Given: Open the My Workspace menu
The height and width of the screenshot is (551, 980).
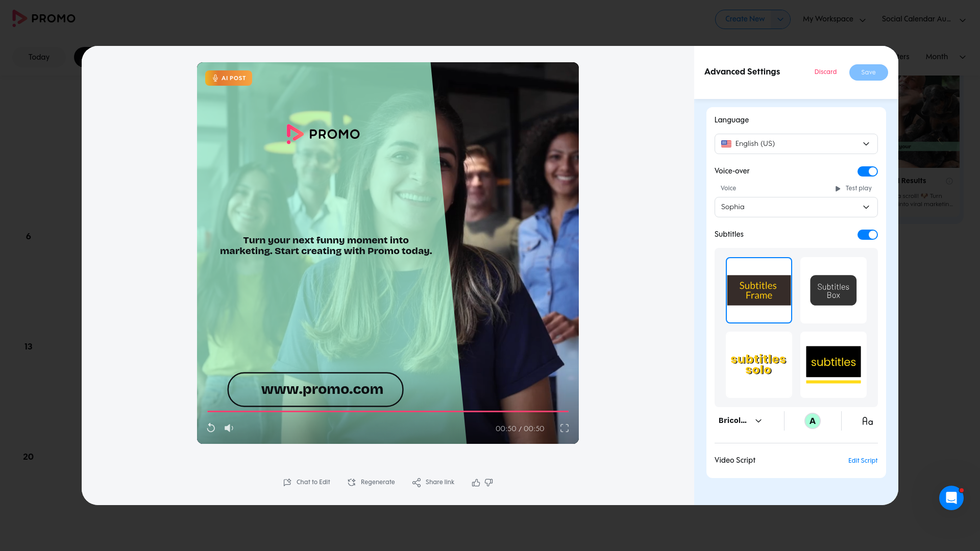Looking at the screenshot, I should (x=833, y=19).
